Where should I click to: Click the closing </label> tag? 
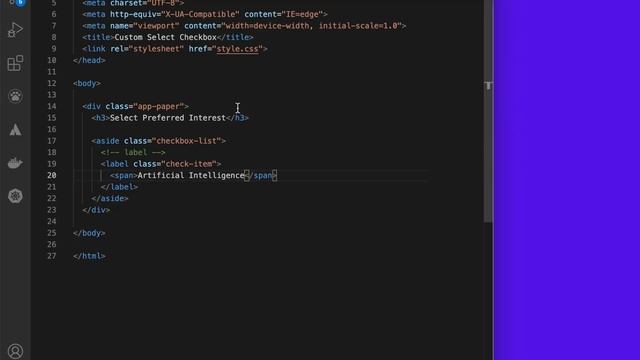click(119, 187)
